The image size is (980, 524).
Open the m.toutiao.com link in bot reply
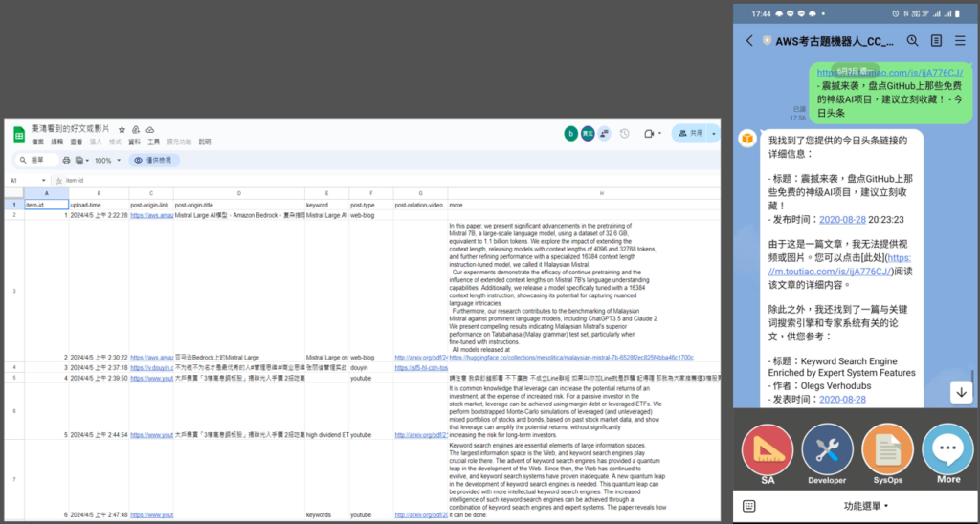pos(839,264)
